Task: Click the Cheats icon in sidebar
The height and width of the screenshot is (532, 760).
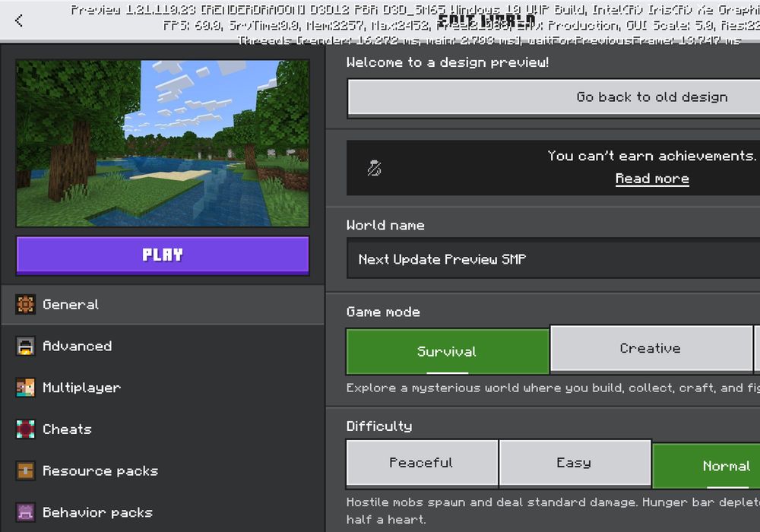Action: [x=25, y=429]
